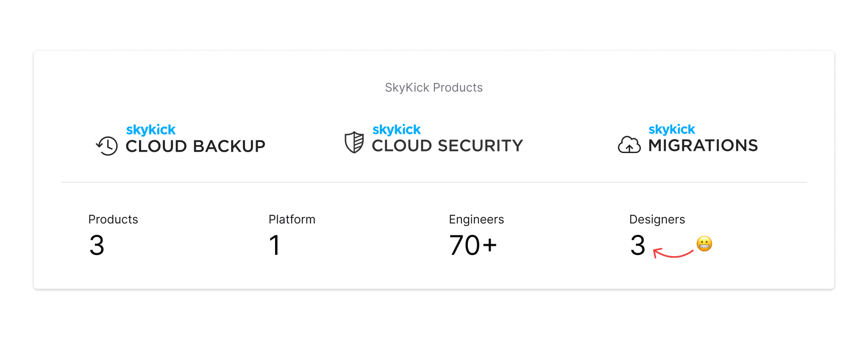Click skykick logo above Cloud Security
Image resolution: width=868 pixels, height=340 pixels.
397,129
